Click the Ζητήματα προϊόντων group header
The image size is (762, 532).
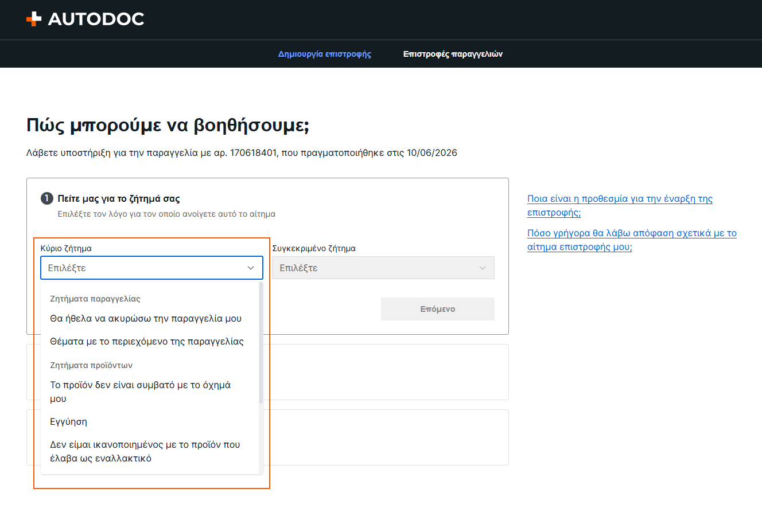(x=91, y=365)
